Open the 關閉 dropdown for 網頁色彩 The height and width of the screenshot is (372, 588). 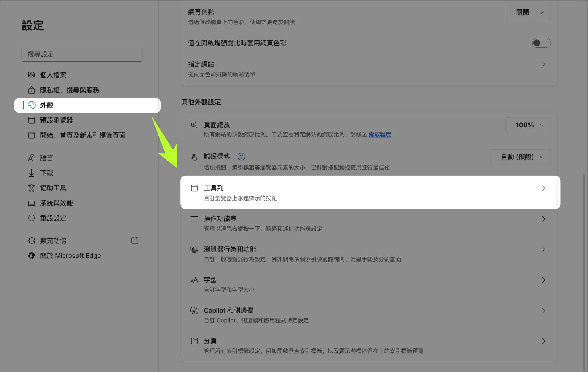click(528, 12)
